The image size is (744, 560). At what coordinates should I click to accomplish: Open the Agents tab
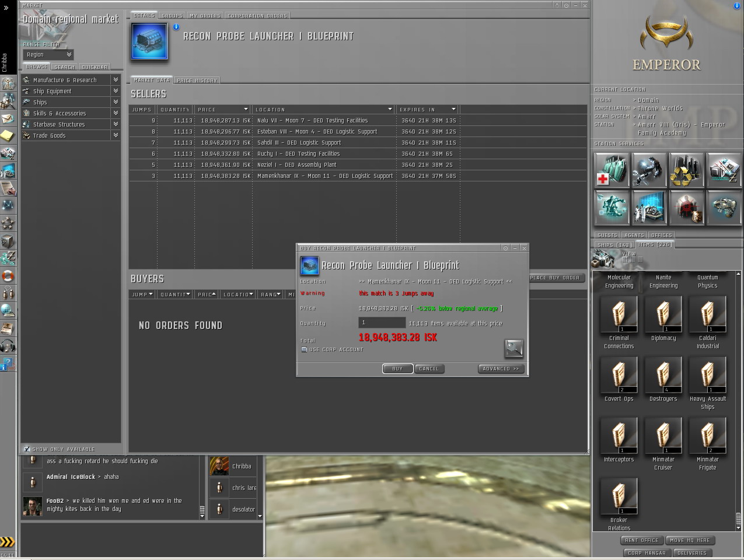tap(634, 235)
